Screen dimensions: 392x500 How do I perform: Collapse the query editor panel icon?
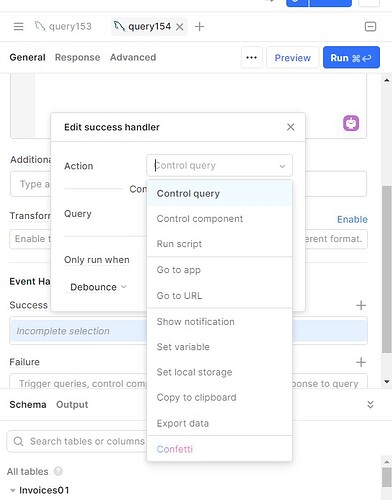pyautogui.click(x=370, y=26)
